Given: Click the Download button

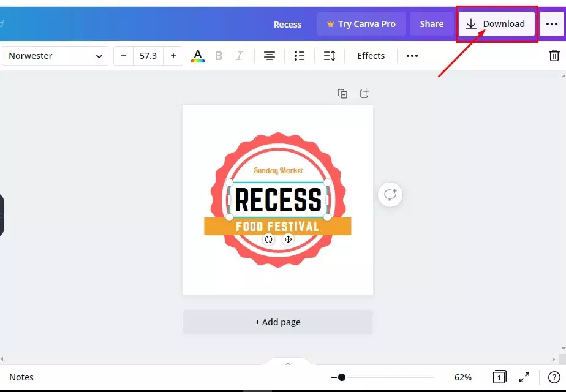Looking at the screenshot, I should tap(497, 24).
